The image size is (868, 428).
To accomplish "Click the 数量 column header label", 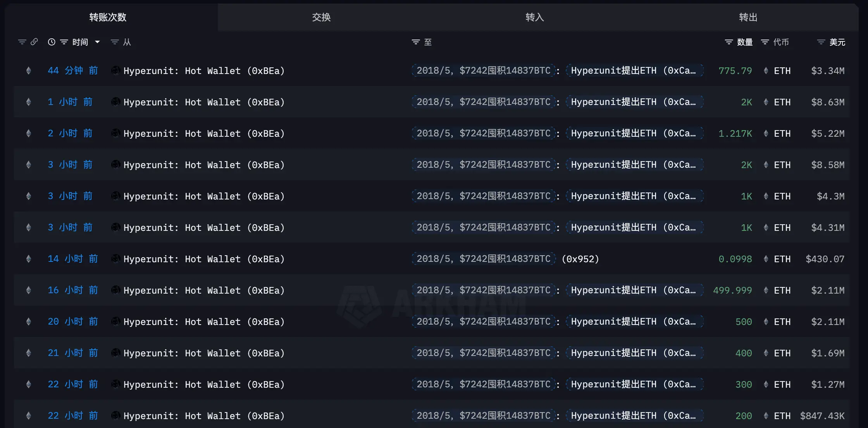I will click(745, 42).
